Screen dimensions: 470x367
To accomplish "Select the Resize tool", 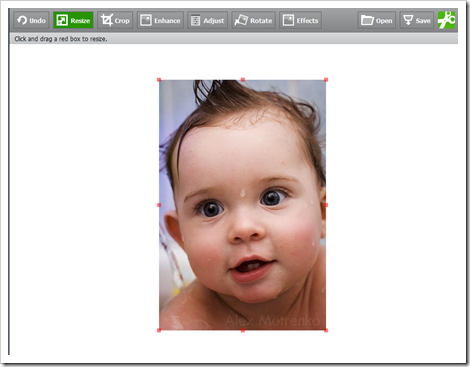I will pyautogui.click(x=73, y=20).
